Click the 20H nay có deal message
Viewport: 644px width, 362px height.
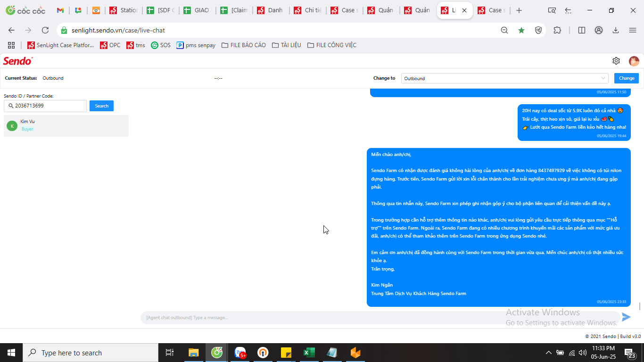tap(574, 123)
